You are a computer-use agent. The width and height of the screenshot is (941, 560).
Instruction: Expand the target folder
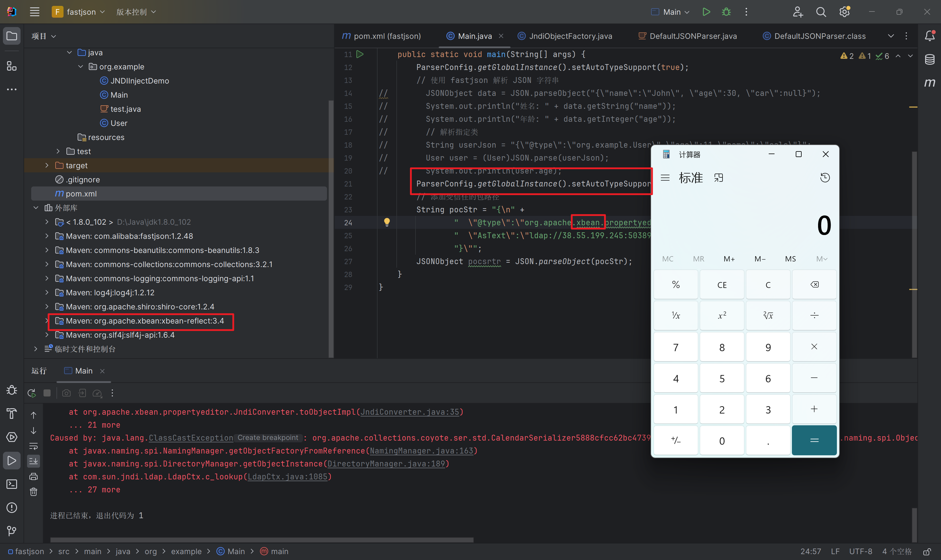(47, 165)
